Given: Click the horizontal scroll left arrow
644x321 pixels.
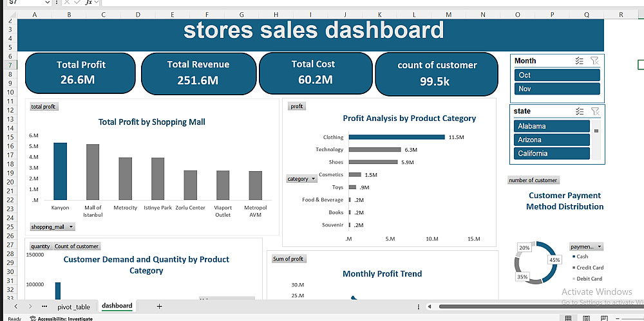Looking at the screenshot, I should point(429,306).
